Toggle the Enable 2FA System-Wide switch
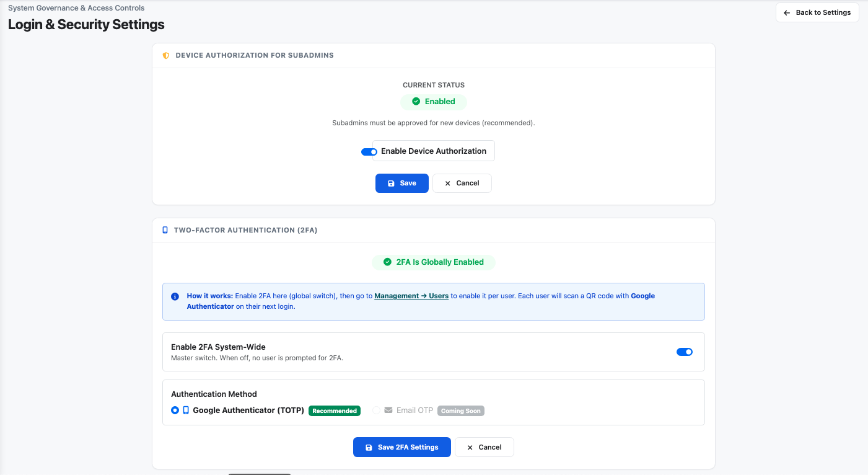 click(685, 352)
